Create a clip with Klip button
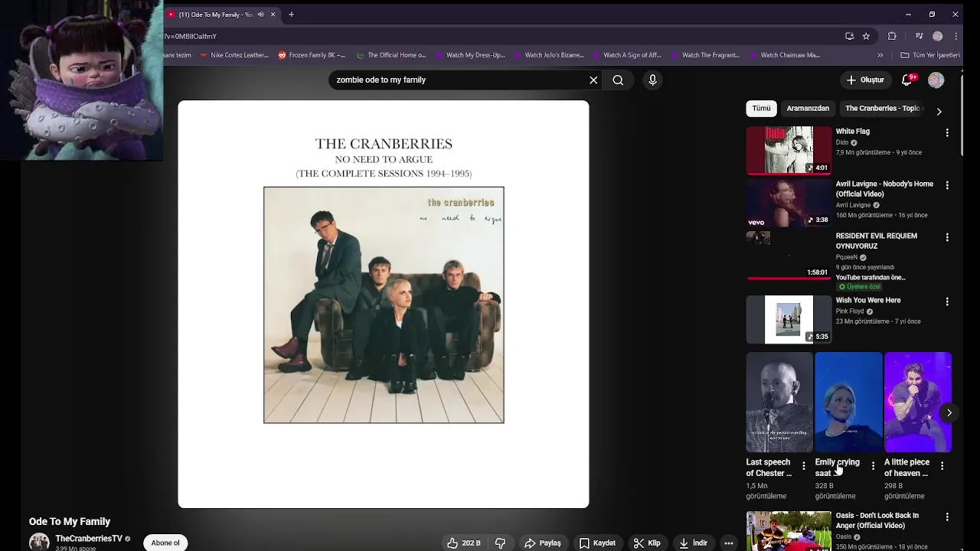 point(647,543)
